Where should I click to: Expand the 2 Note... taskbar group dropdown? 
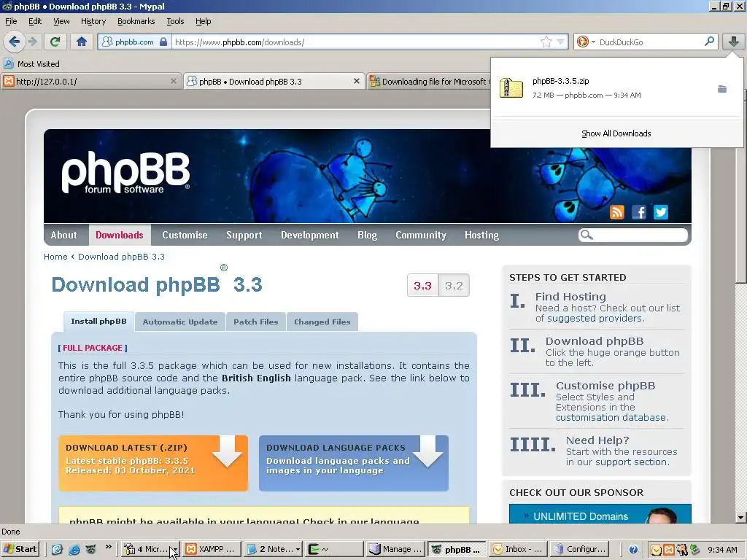(298, 549)
